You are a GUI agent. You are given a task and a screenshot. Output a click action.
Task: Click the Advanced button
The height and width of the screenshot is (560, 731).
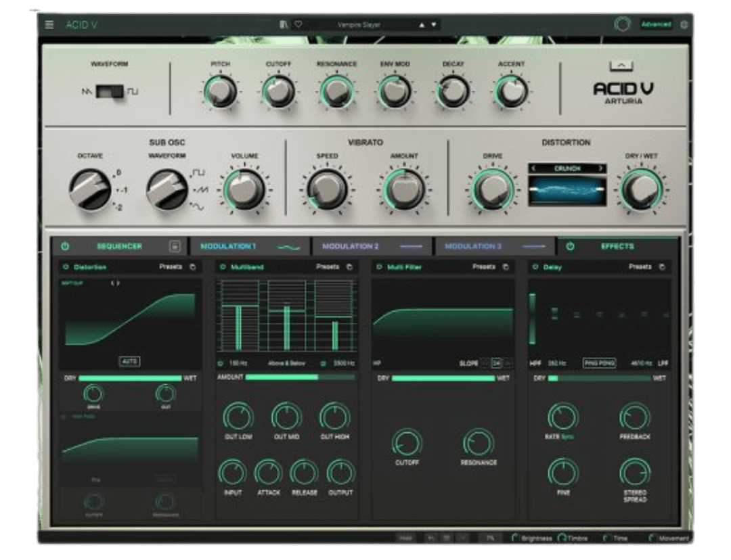coord(656,24)
